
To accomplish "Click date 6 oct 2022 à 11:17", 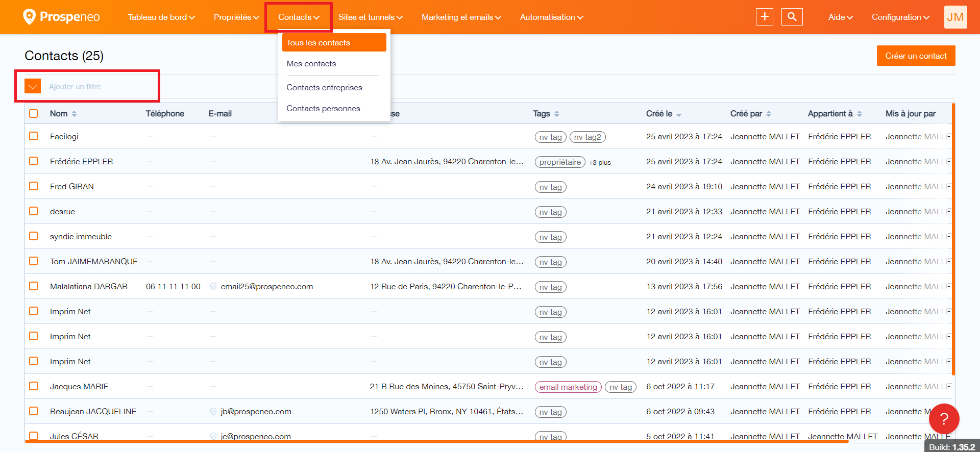I will point(680,386).
